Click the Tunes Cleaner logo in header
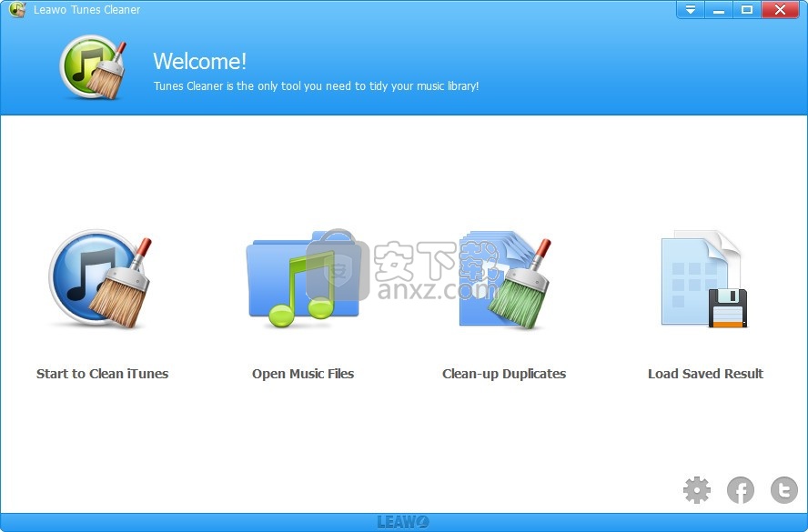The image size is (808, 532). 93,67
